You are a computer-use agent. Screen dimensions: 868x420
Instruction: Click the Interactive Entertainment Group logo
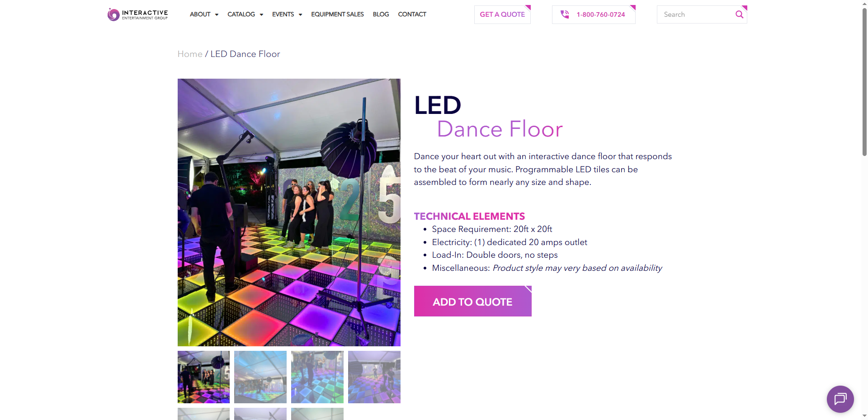(x=137, y=14)
